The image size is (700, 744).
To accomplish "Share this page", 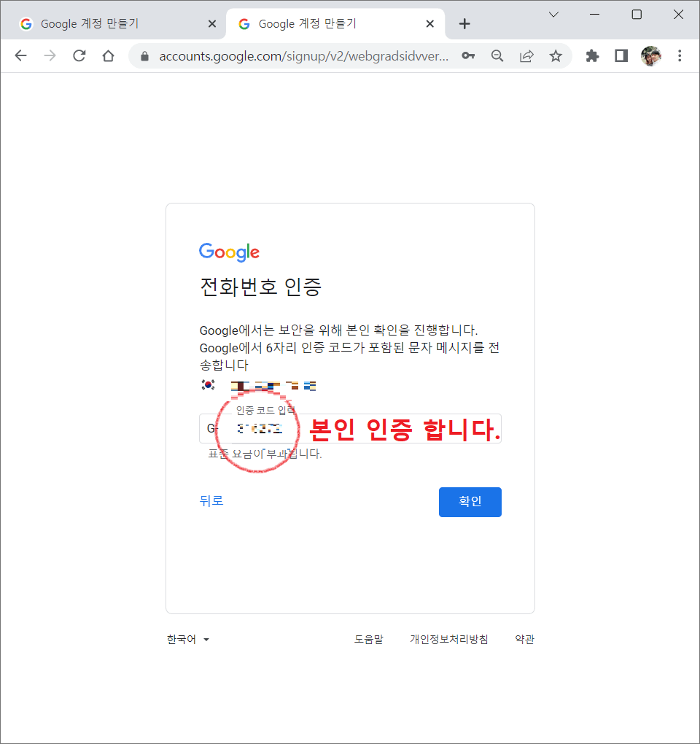I will pos(526,56).
